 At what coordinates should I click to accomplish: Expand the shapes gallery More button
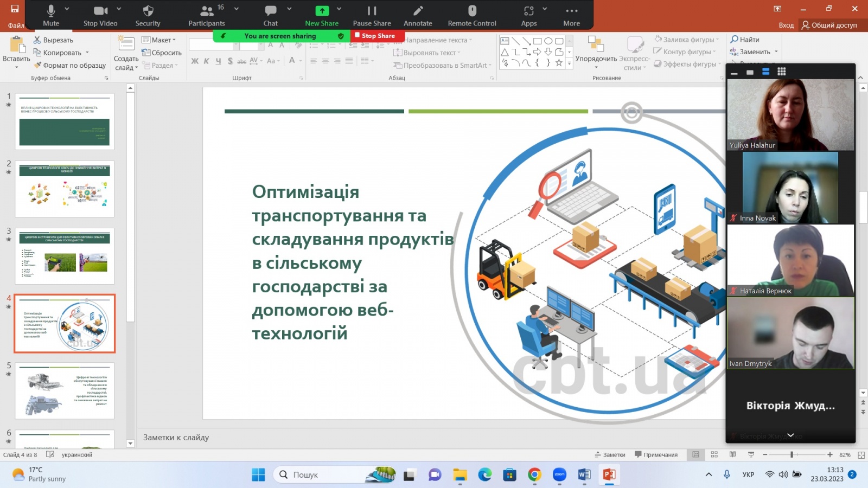pyautogui.click(x=569, y=63)
